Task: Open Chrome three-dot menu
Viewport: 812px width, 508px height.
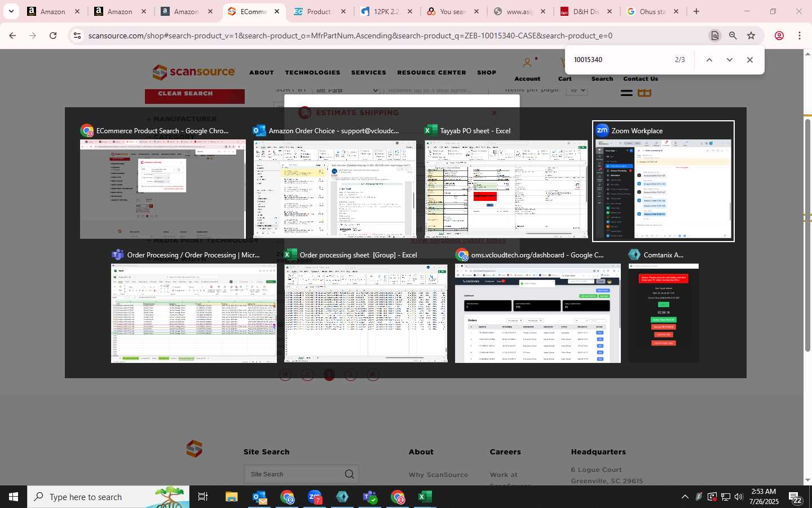Action: [800, 36]
